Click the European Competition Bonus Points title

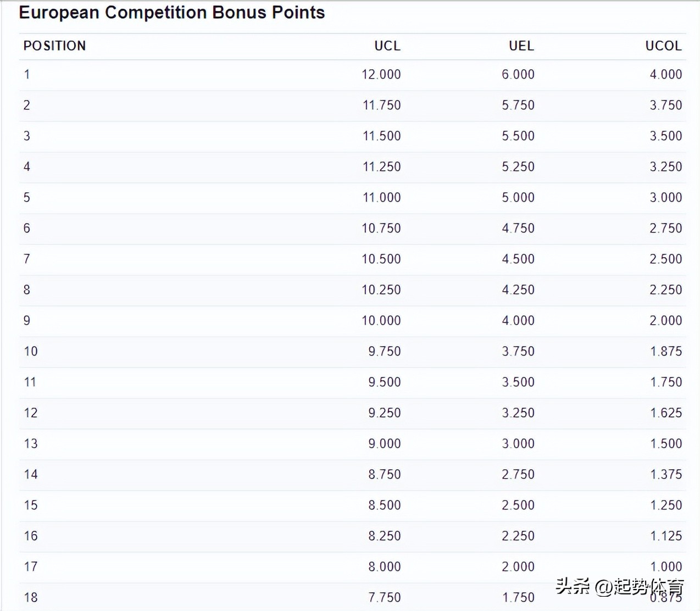pos(172,12)
